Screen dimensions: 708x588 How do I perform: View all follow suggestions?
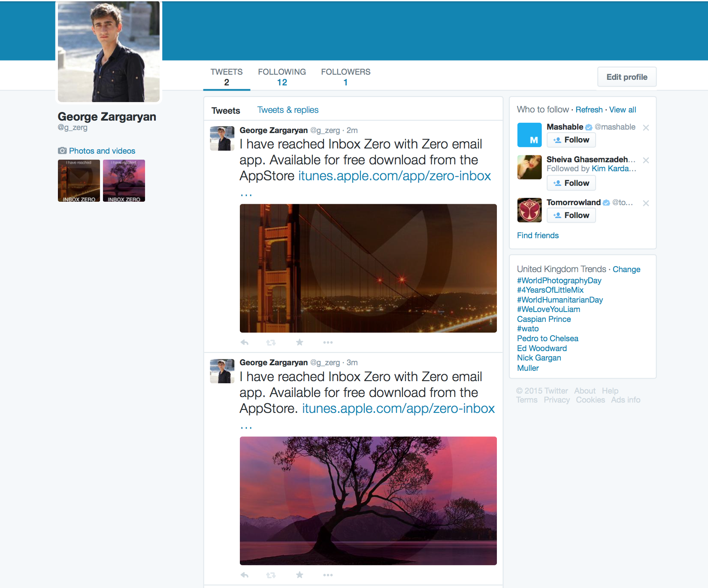[622, 109]
